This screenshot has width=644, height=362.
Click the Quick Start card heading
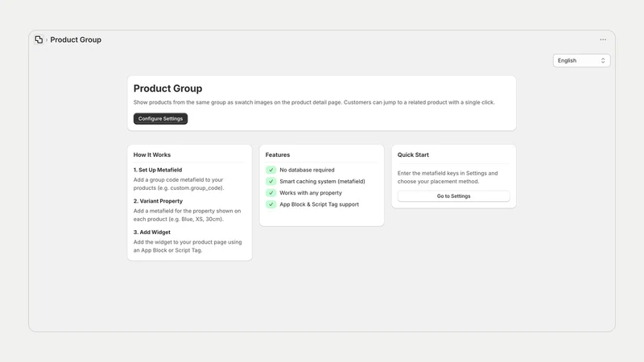coord(413,154)
